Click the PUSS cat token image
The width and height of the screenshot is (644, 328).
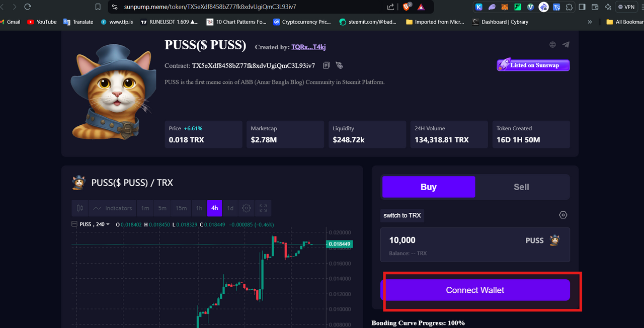(x=114, y=91)
